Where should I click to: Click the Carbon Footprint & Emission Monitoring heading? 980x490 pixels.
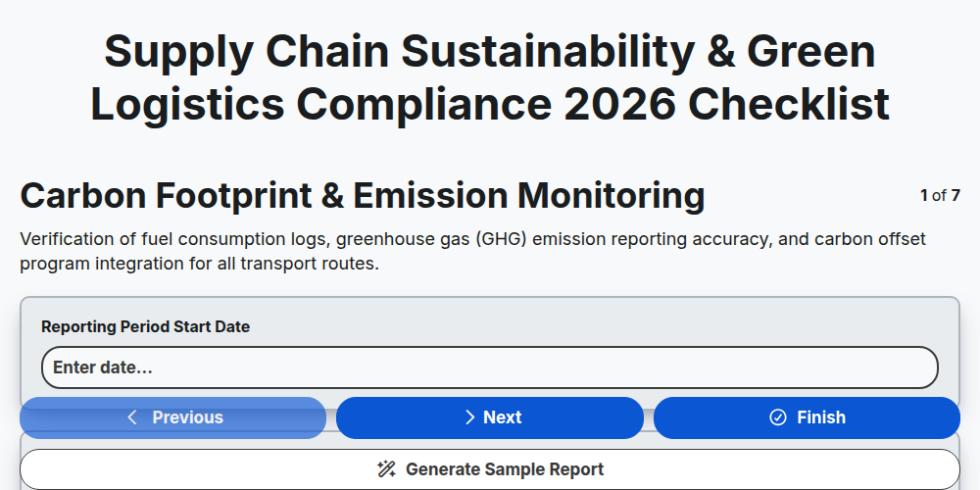363,196
